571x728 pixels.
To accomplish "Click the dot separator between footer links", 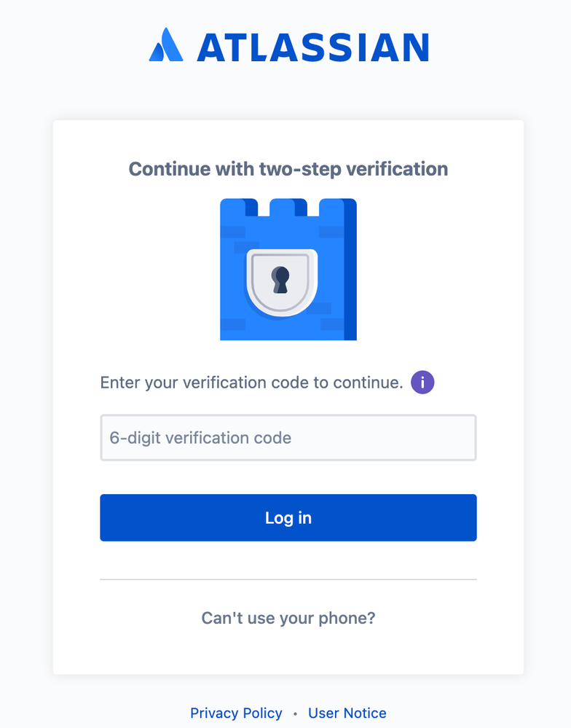I will [295, 713].
